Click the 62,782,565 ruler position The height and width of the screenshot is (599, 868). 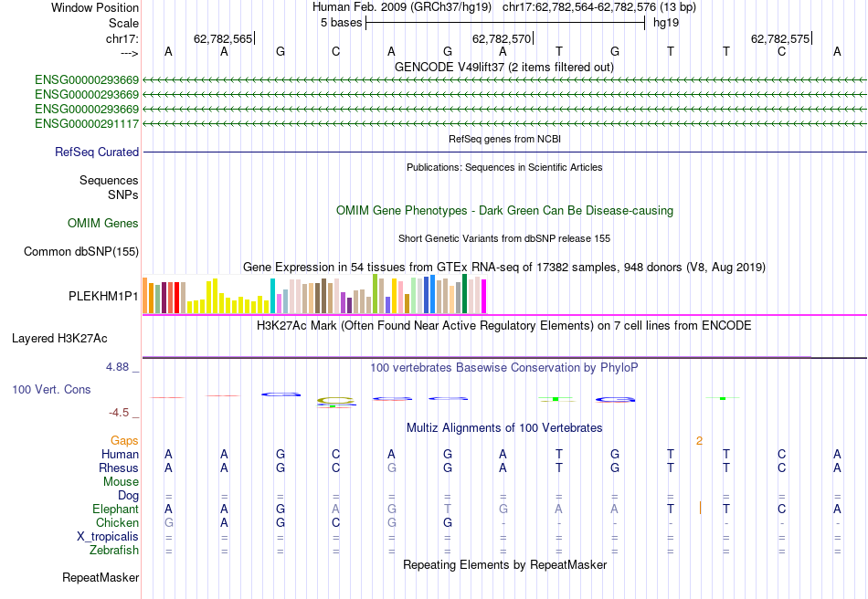(223, 38)
